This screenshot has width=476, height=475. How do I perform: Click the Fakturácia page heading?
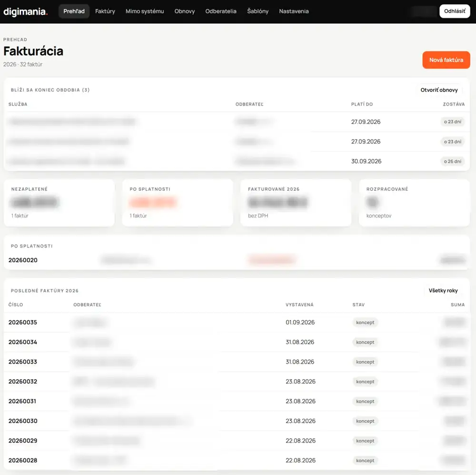[33, 51]
